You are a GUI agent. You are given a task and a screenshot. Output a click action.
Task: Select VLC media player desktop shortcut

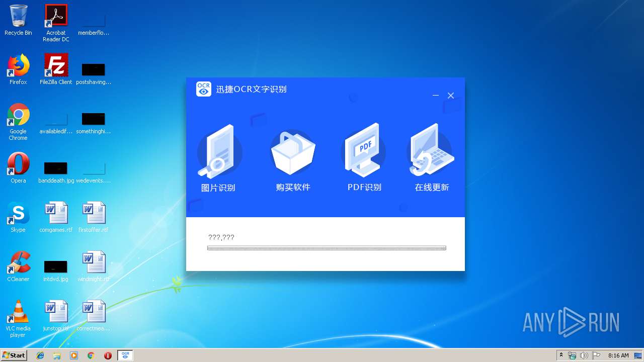coord(18,319)
